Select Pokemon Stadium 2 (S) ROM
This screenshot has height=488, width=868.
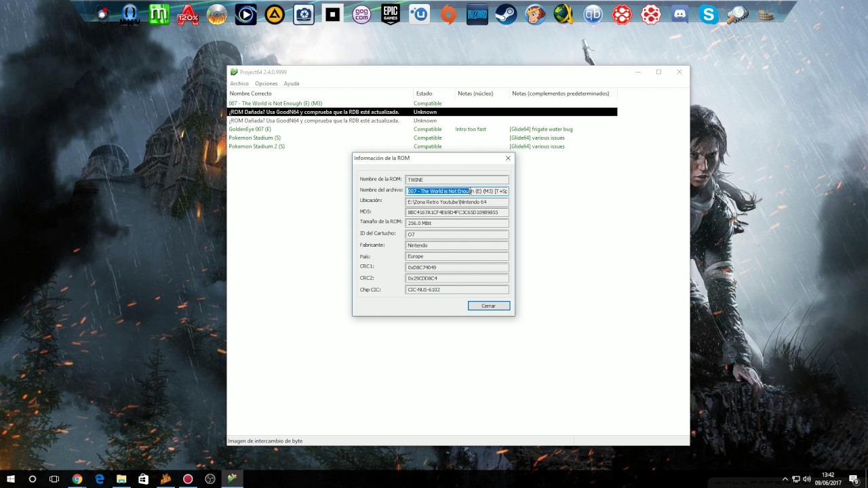(422, 146)
